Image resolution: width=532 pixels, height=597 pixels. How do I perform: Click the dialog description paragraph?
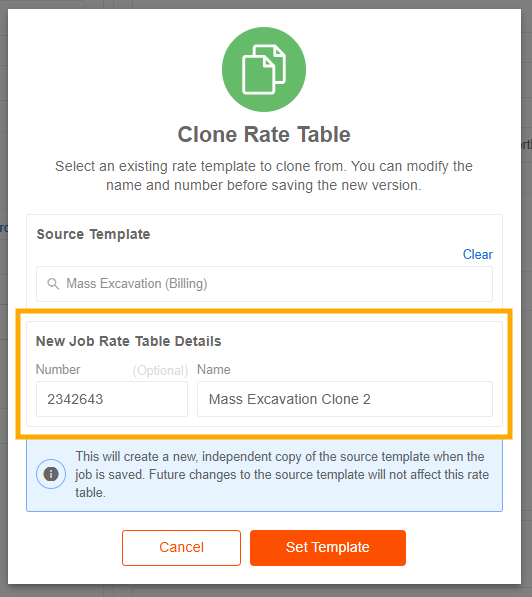click(x=264, y=176)
